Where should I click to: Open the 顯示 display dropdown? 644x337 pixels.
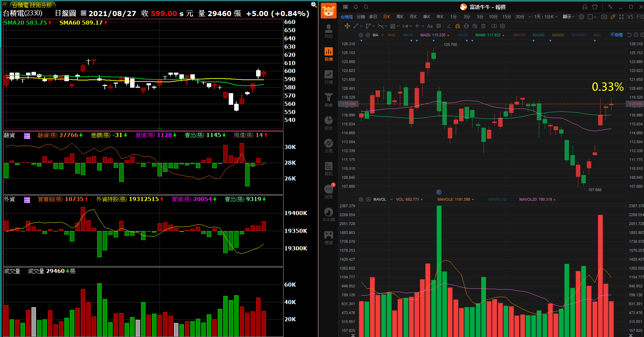coord(569,17)
